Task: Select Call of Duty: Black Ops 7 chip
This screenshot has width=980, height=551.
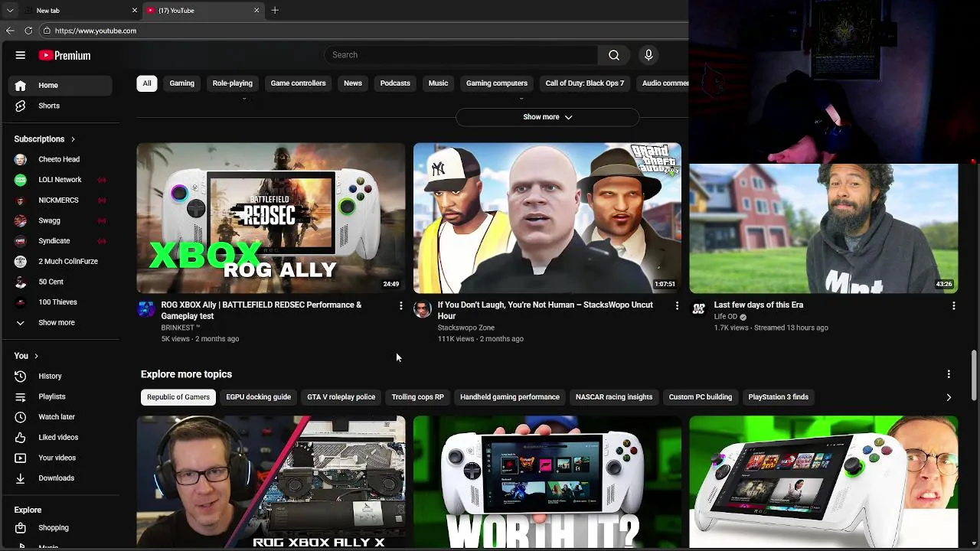Action: tap(584, 83)
